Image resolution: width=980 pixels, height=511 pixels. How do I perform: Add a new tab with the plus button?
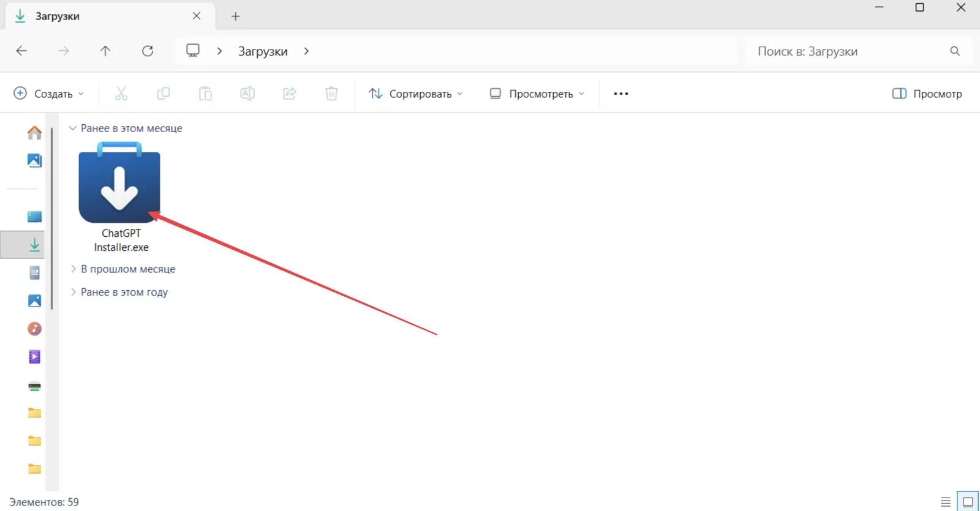coord(236,17)
